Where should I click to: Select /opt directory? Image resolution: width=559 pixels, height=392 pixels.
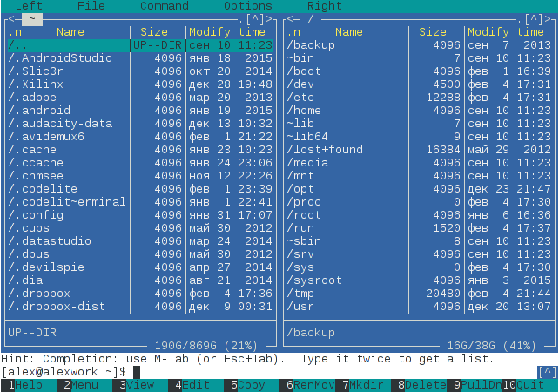coord(420,189)
